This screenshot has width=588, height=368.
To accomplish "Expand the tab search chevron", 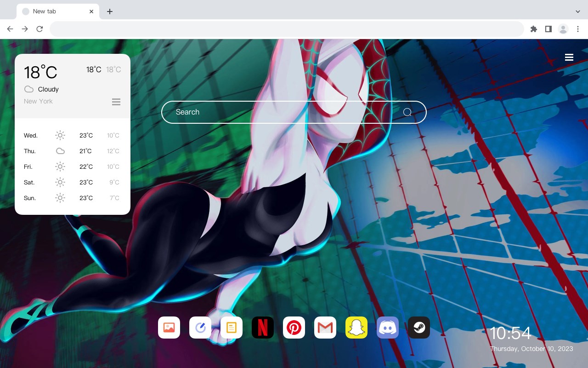I will (578, 11).
